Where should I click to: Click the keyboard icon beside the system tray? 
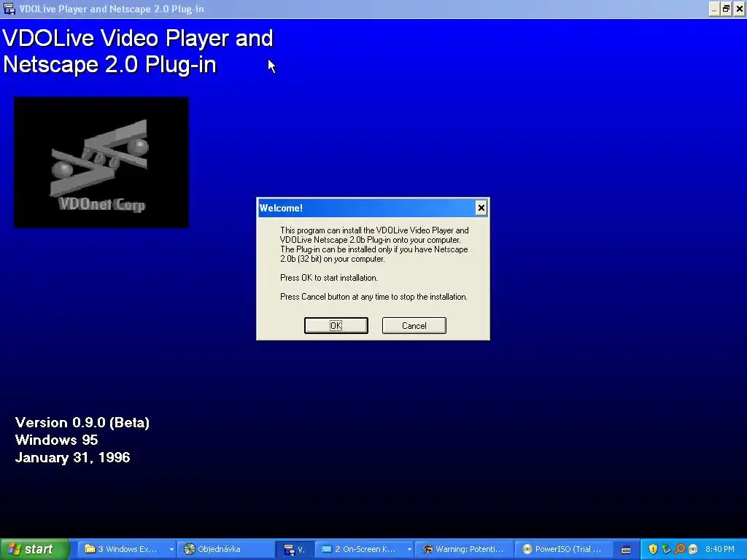click(x=626, y=550)
